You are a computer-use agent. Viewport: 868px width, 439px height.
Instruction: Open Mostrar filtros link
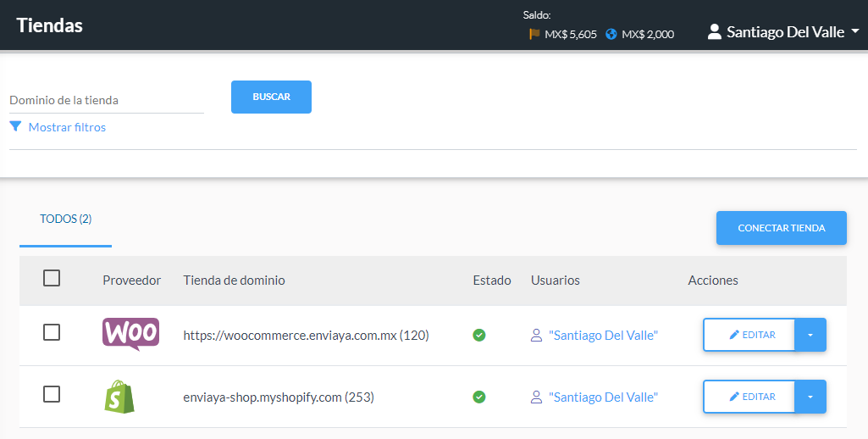click(67, 127)
